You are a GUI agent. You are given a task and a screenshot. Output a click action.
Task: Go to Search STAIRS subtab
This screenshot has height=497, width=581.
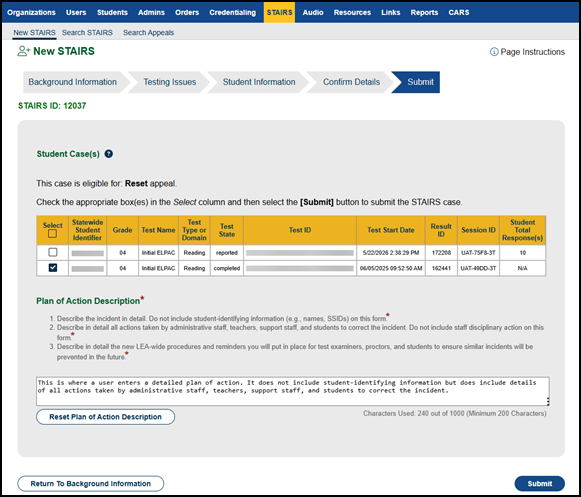(x=87, y=33)
